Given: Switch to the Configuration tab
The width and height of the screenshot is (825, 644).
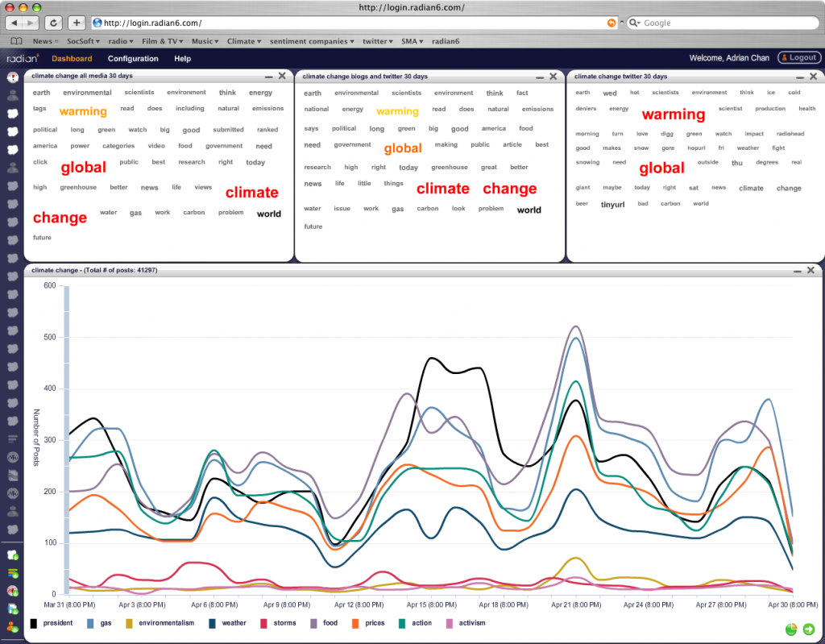Looking at the screenshot, I should [x=133, y=58].
